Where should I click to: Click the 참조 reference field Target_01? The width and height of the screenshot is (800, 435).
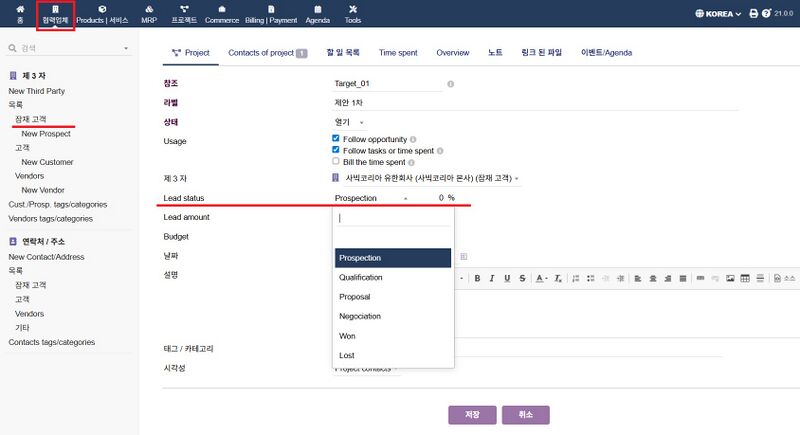387,84
